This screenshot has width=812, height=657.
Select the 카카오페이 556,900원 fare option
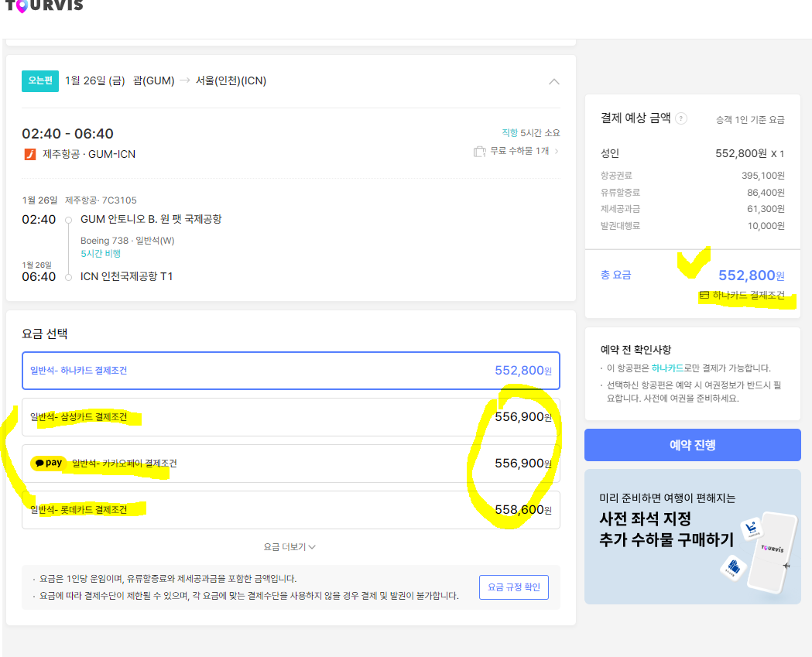[290, 464]
